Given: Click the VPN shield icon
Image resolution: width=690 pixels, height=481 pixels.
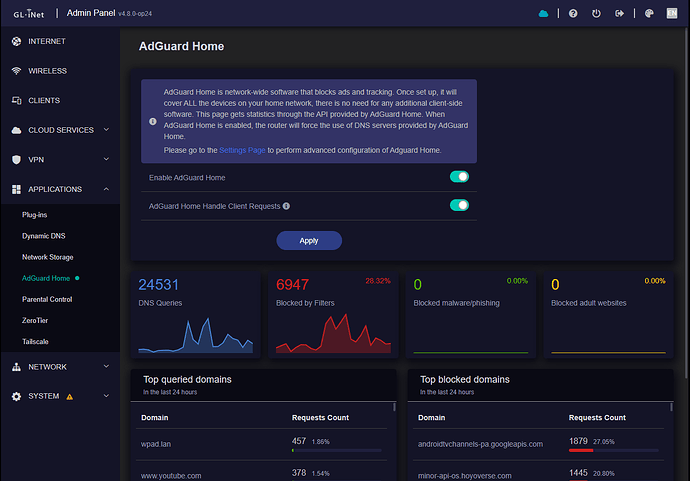Looking at the screenshot, I should pos(16,160).
